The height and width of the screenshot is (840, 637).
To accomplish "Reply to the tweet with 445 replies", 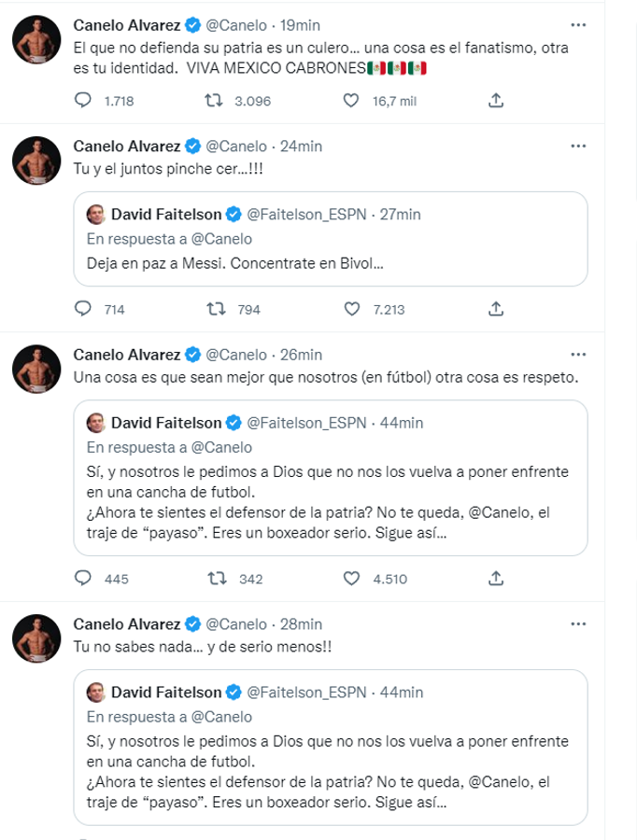I will click(x=82, y=579).
